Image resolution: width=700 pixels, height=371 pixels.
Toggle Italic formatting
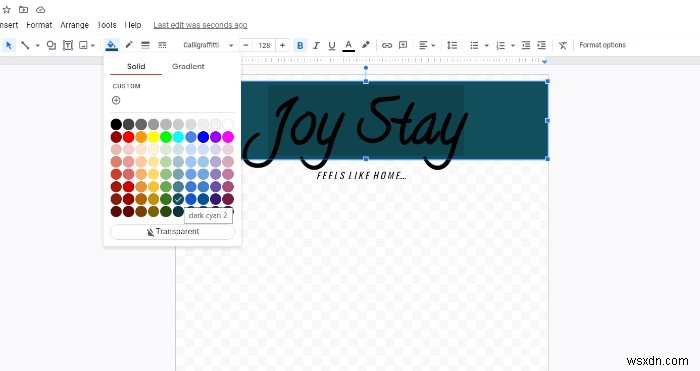(x=316, y=45)
